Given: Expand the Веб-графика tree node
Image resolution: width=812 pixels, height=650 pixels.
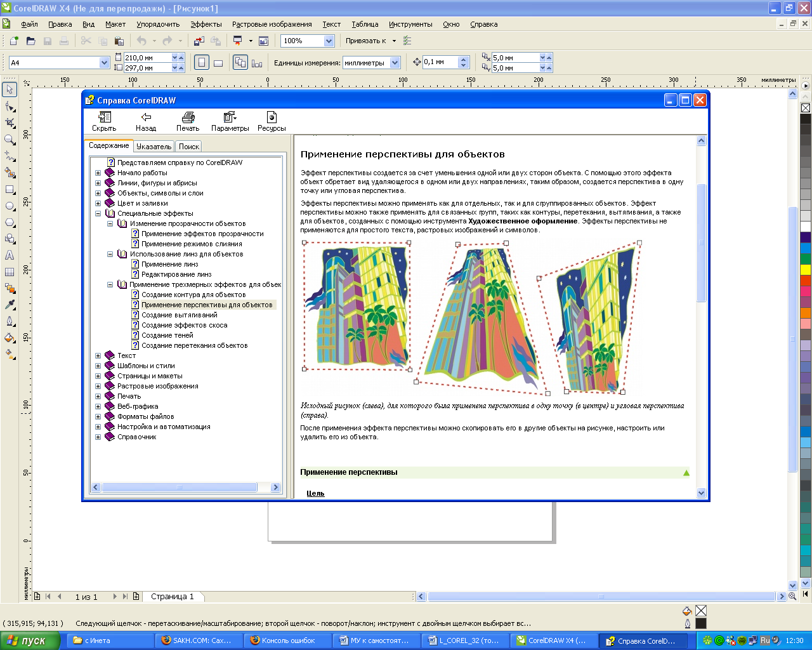Looking at the screenshot, I should [98, 406].
